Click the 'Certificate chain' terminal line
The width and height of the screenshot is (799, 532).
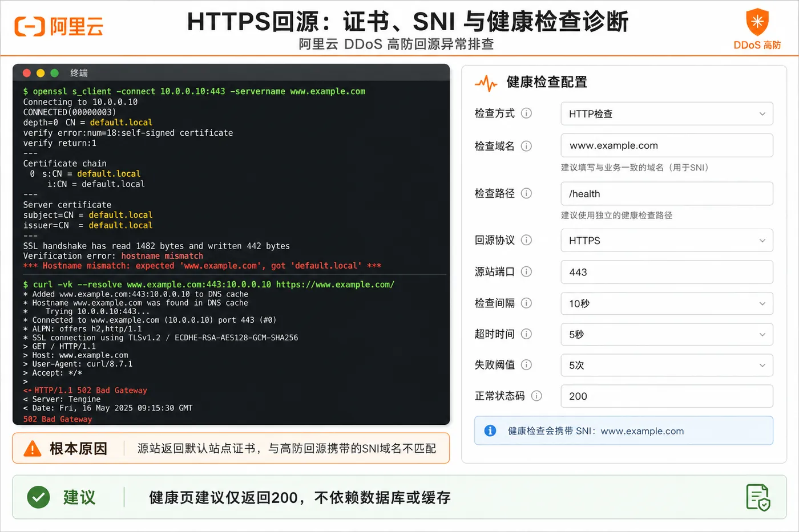tap(64, 164)
